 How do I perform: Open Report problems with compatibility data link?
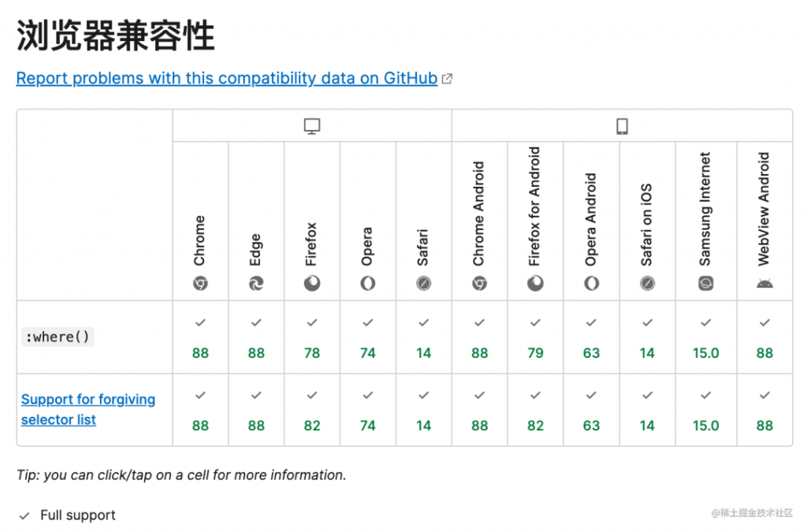227,78
